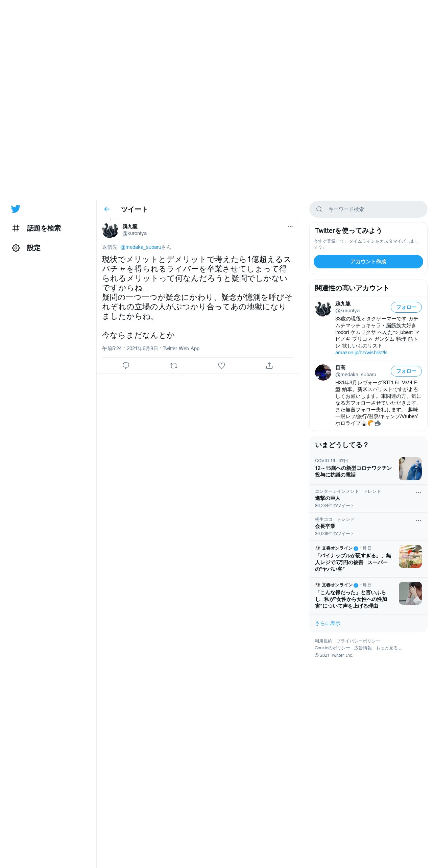Viewport: 434px width, 868px height.
Task: Open more options for 進撃の巨人 trend
Action: point(418,492)
